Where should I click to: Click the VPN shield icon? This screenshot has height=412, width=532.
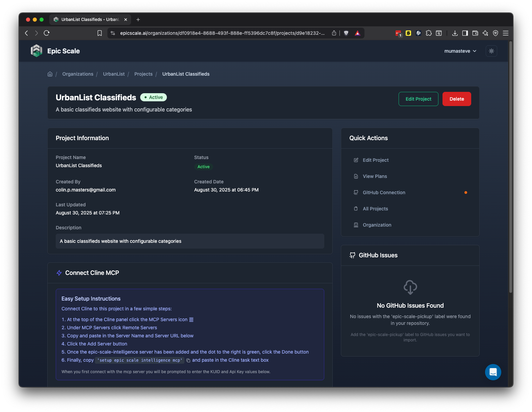496,33
